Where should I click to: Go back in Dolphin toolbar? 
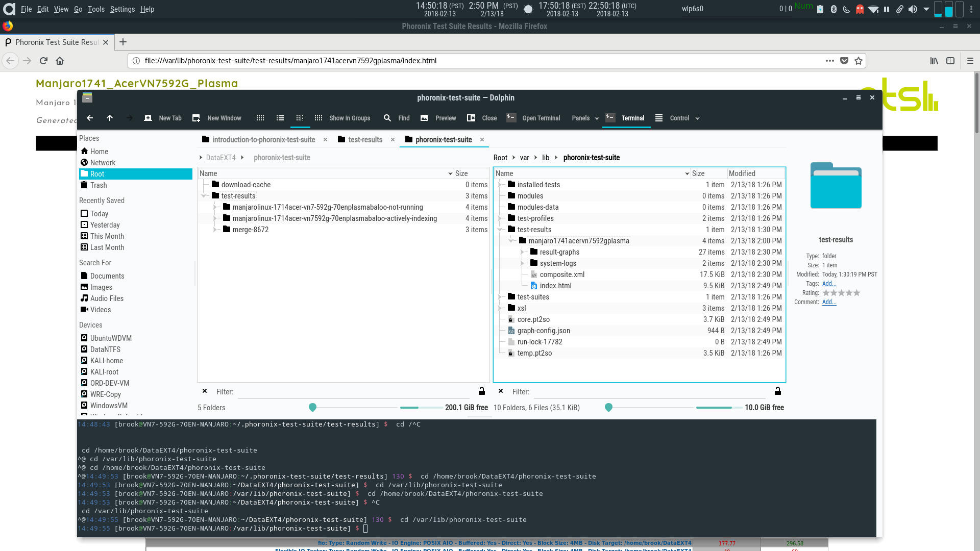[90, 118]
